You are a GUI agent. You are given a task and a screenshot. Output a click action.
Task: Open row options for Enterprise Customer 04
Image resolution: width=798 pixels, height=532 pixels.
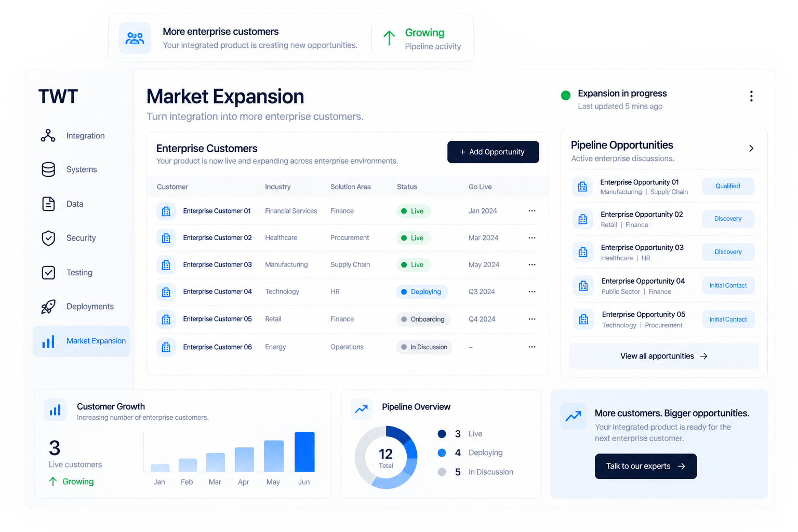click(532, 291)
